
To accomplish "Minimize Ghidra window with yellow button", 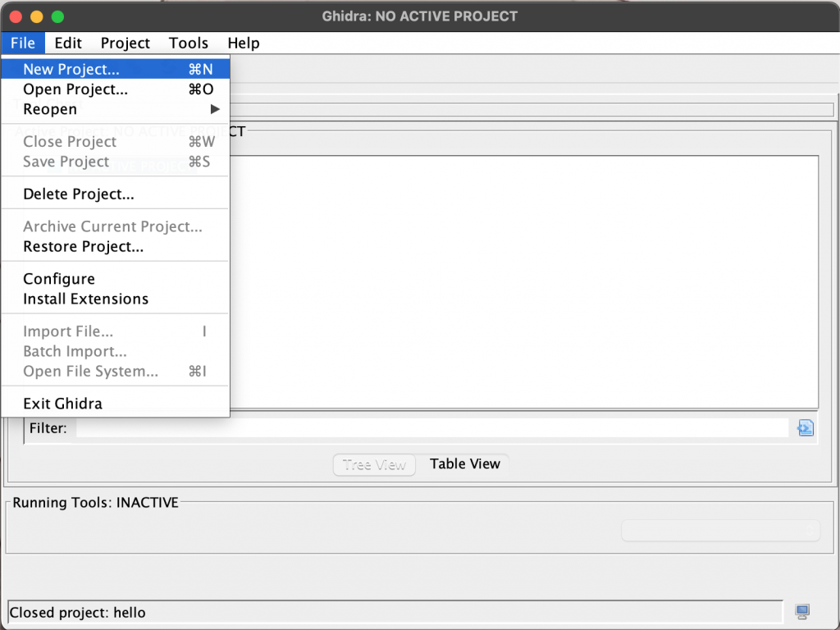I will pos(36,16).
